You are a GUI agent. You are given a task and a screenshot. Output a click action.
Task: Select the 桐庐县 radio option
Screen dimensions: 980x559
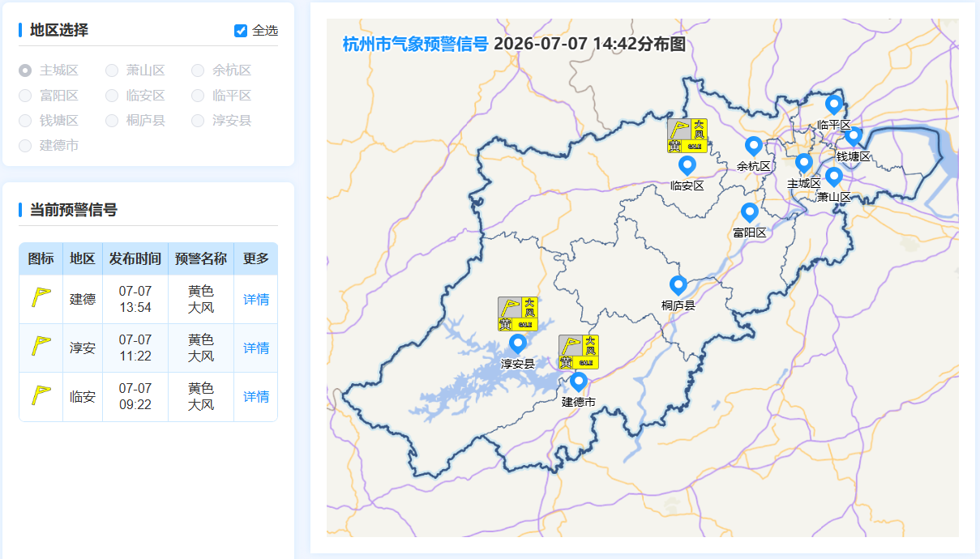(x=112, y=121)
